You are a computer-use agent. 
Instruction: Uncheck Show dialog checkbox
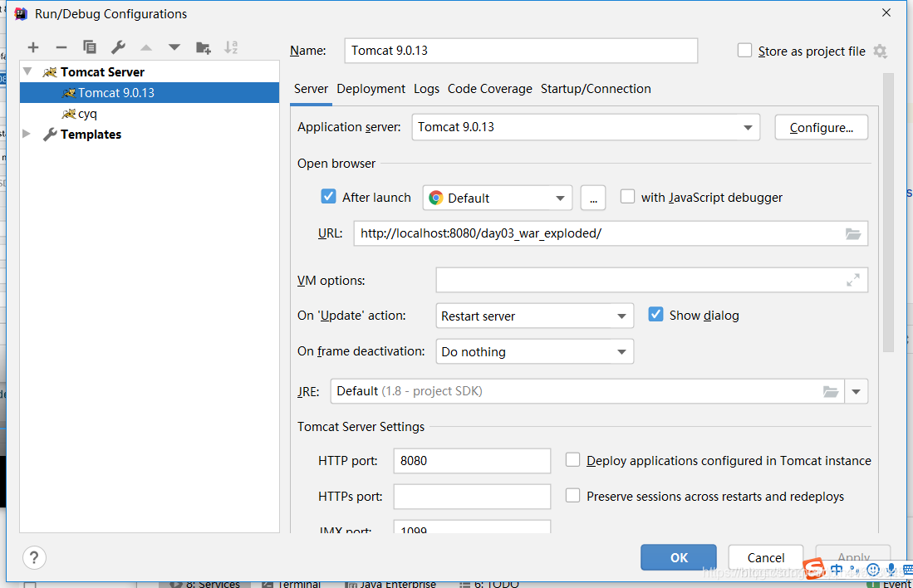coord(655,315)
